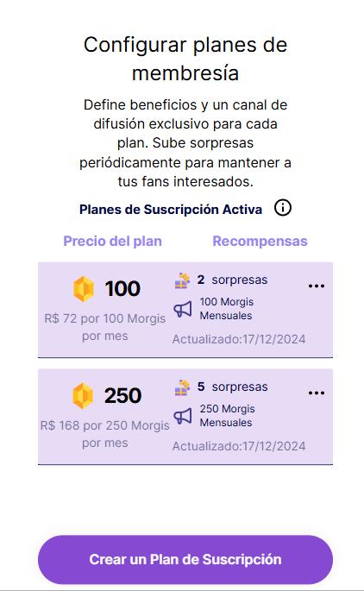Screen dimensions: 364x591
Task: Click the gold gem icon beside 100
Action: coord(84,289)
